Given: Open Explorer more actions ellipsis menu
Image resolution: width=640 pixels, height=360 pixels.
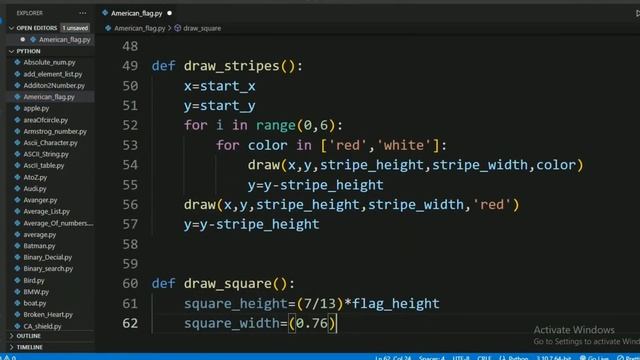Looking at the screenshot, I should click(x=83, y=13).
